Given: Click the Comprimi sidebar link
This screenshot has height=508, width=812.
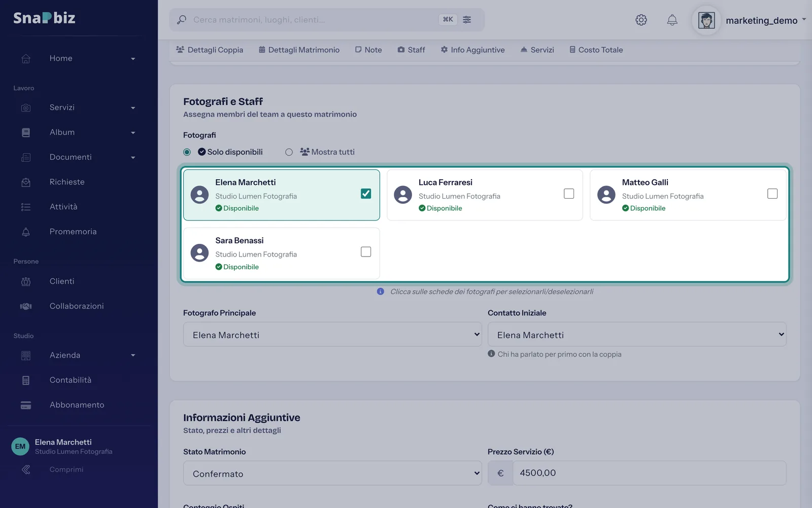Looking at the screenshot, I should pyautogui.click(x=66, y=469).
